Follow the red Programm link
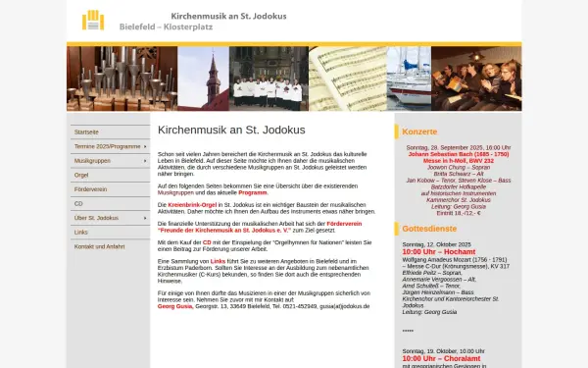This screenshot has width=588, height=368. pos(253,192)
